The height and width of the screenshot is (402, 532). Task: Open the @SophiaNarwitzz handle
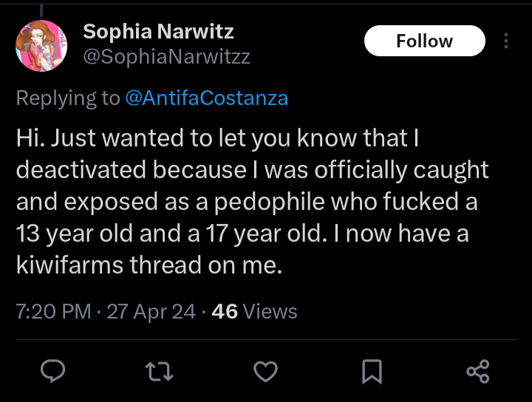click(x=166, y=56)
